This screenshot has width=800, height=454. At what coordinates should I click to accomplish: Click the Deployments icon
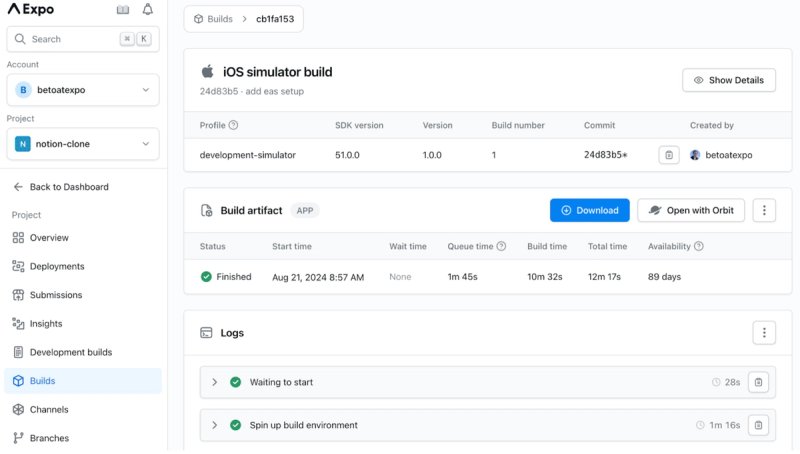(18, 266)
